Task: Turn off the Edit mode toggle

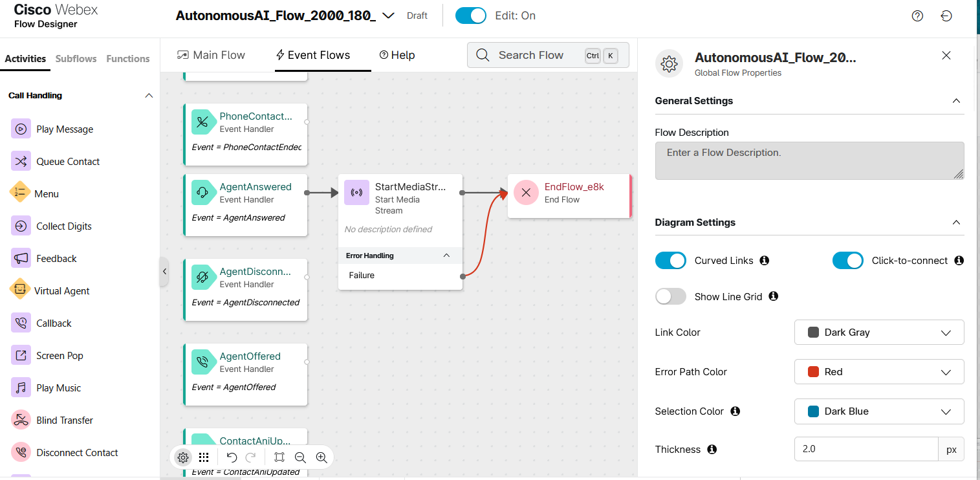Action: (x=470, y=16)
